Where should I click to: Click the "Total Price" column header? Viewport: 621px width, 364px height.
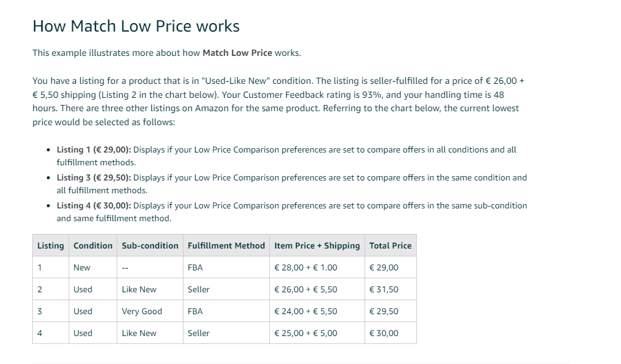(391, 246)
